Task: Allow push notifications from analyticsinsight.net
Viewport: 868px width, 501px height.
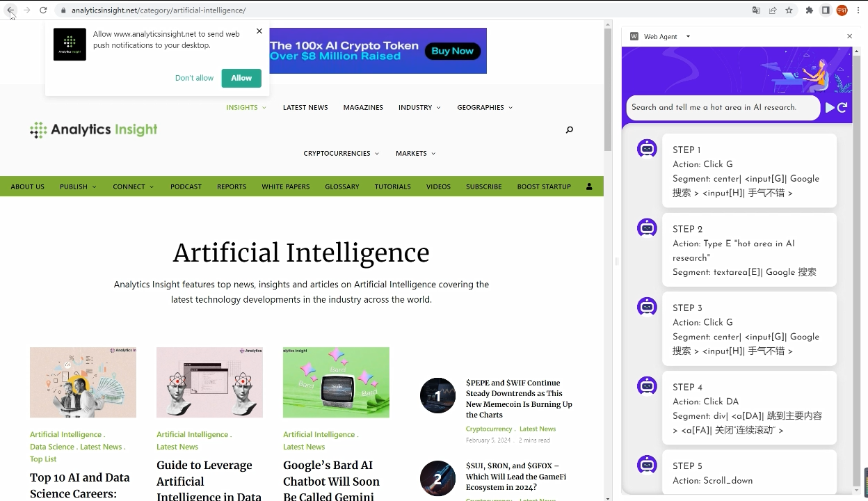Action: 241,78
